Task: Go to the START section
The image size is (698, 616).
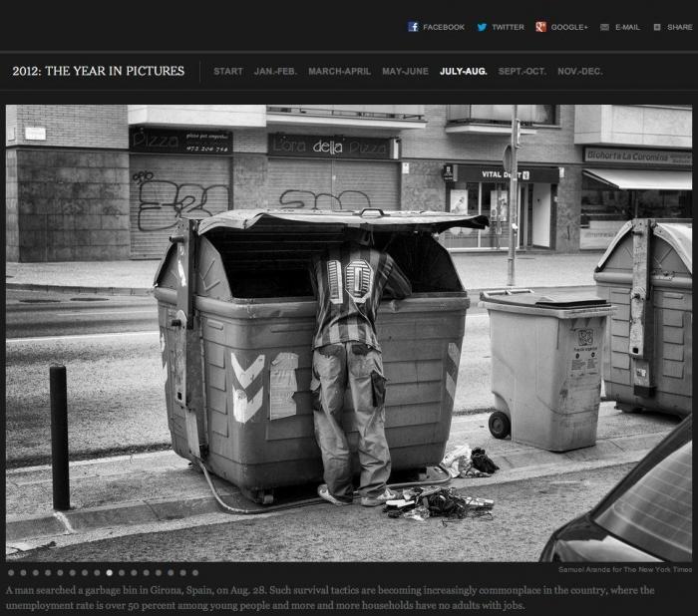Action: pyautogui.click(x=228, y=71)
